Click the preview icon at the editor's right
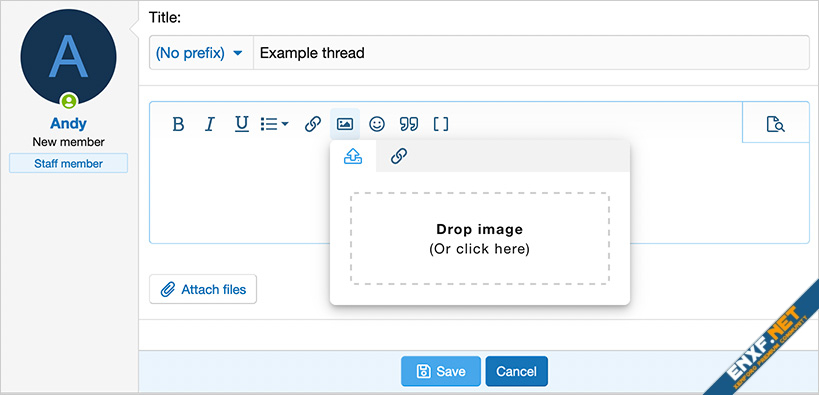The height and width of the screenshot is (395, 819). point(776,124)
